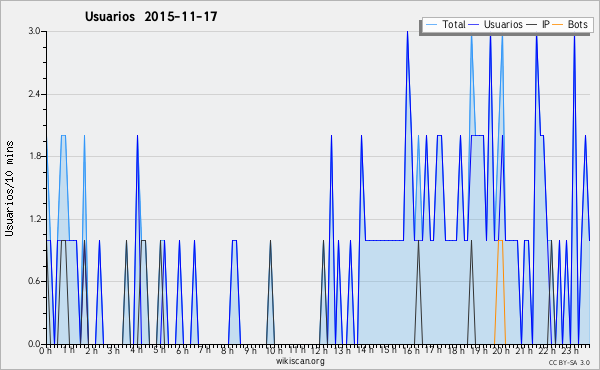600x370 pixels.
Task: Click the dark blue Usuarios legend line
Action: [474, 25]
